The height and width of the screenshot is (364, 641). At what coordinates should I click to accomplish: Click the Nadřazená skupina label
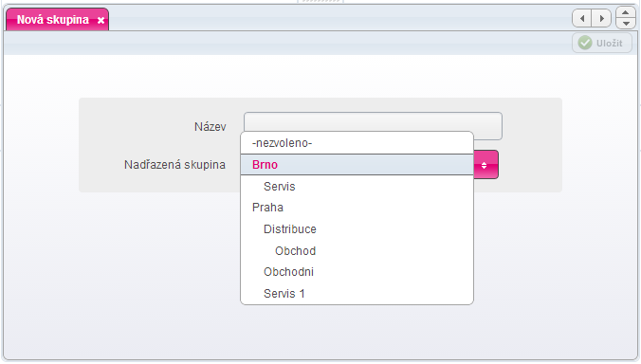(x=174, y=165)
